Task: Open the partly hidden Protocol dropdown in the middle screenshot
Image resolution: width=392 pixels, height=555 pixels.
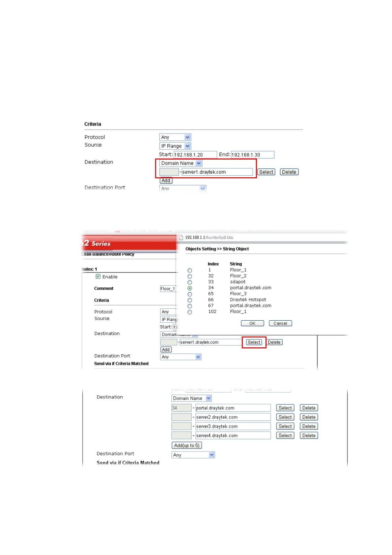Action: click(x=169, y=312)
